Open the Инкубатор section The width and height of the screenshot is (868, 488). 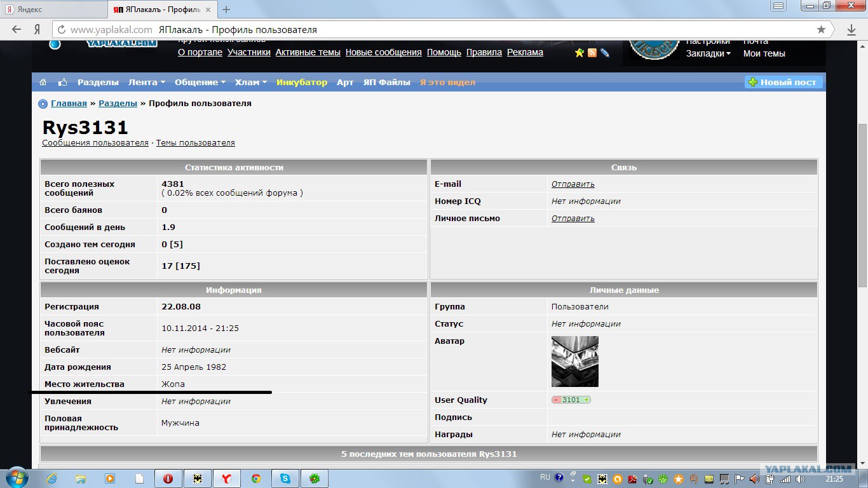coord(302,82)
